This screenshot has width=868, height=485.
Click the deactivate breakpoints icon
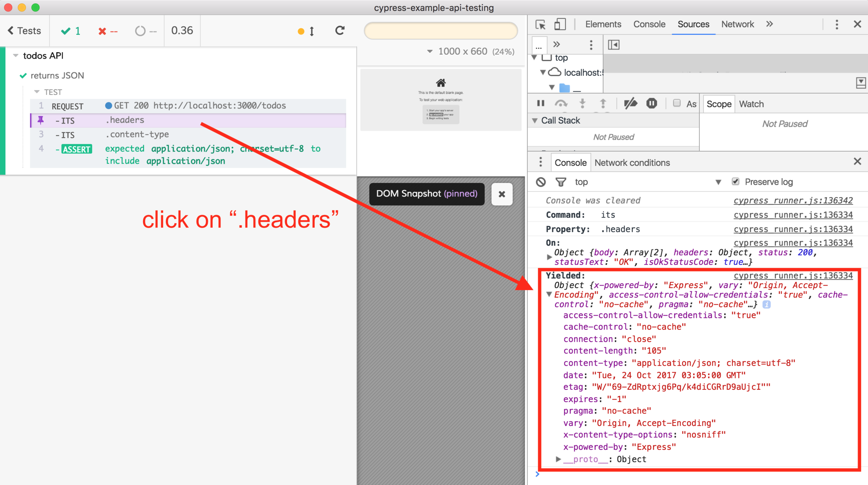(631, 104)
